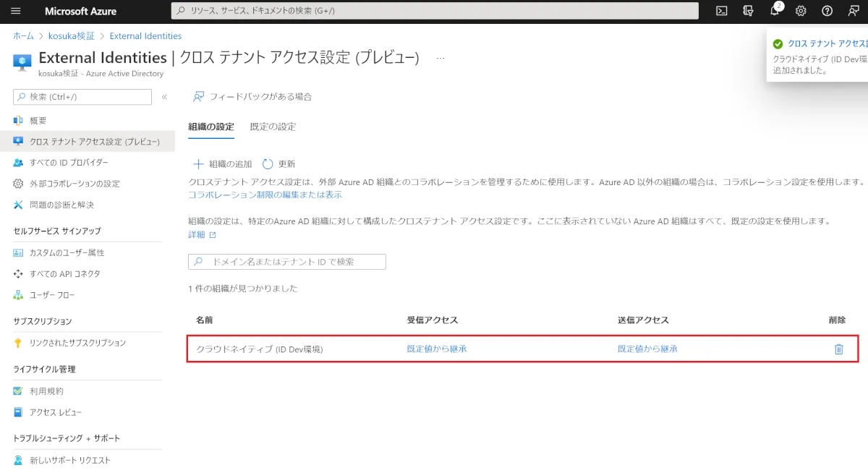Viewport: 868px width, 473px height.
Task: Open the directory and subscription filter icon
Action: click(x=748, y=11)
